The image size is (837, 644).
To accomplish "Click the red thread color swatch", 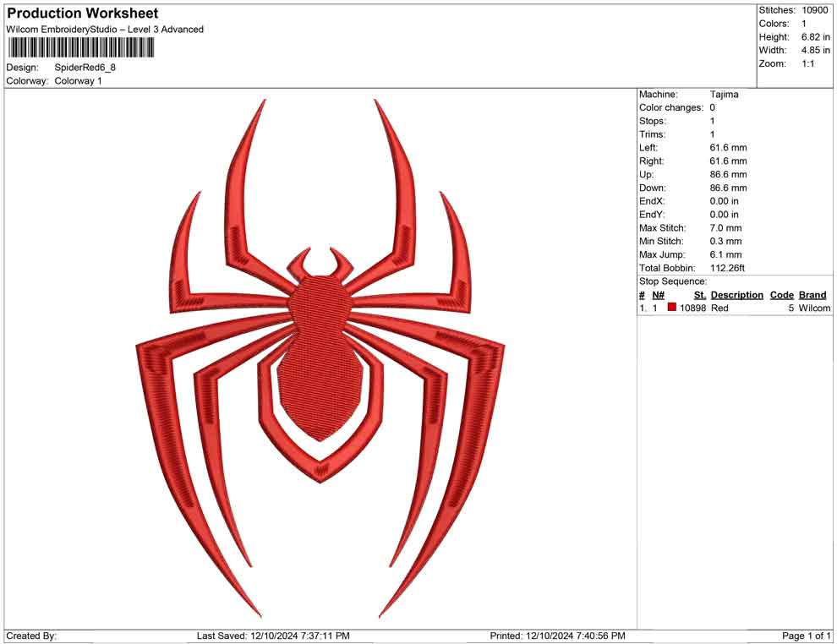I will pos(672,308).
